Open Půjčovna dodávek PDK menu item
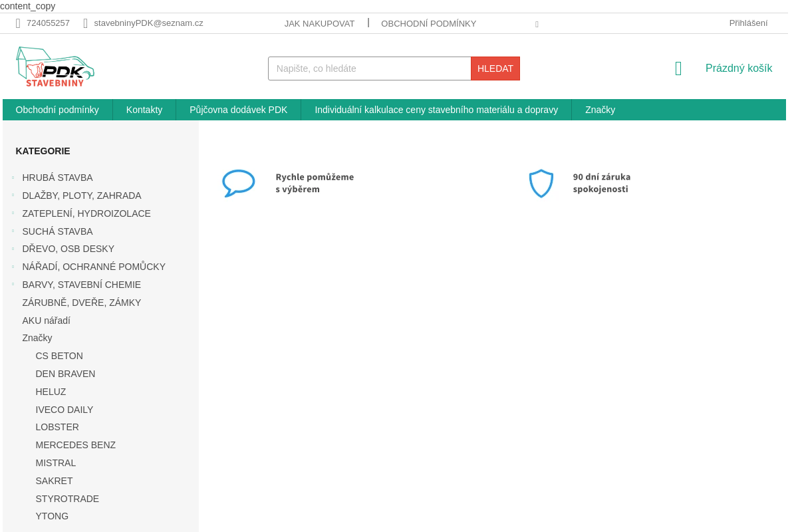Screen dimensions: 798x532 pyautogui.click(x=238, y=110)
